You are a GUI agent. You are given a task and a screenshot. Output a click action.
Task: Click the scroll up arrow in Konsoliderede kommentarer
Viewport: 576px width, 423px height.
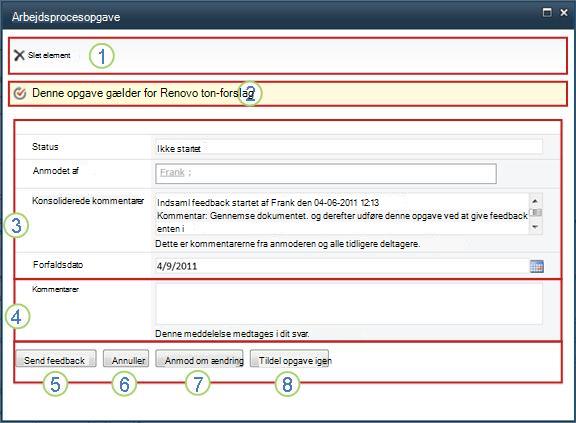pyautogui.click(x=535, y=201)
